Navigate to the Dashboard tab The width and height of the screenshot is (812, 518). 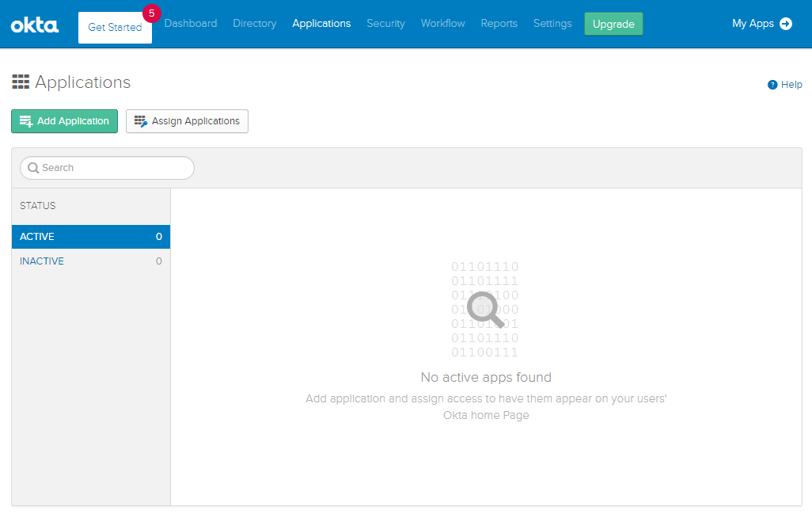click(x=191, y=24)
